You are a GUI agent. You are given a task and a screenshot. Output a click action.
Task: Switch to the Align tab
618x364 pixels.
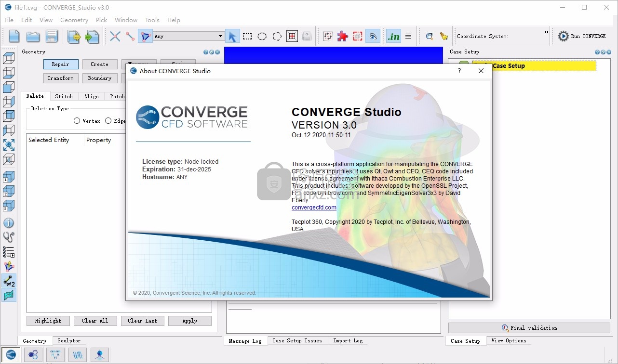pos(92,96)
